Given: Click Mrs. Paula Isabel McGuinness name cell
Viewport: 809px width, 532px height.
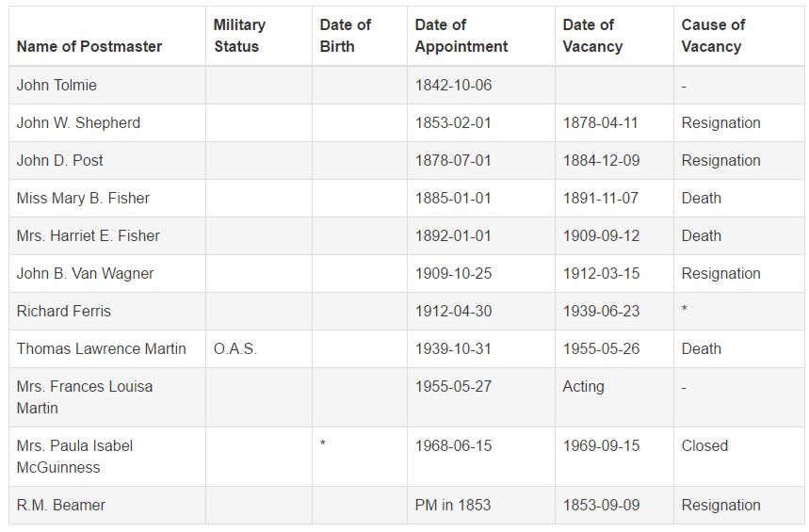Looking at the screenshot, I should point(107,457).
